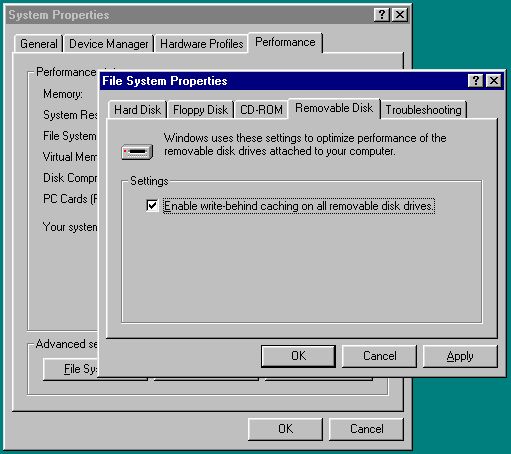The height and width of the screenshot is (454, 511).
Task: Click the partially hidden File System button
Action: 71,369
